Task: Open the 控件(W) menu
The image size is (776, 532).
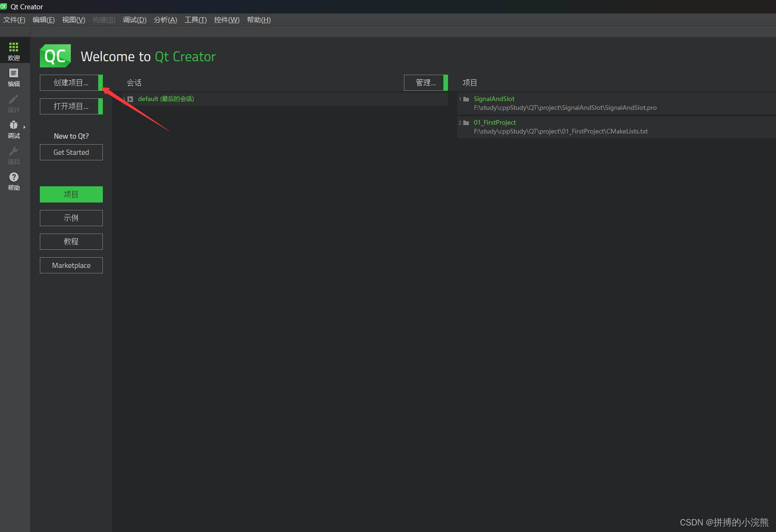Action: [227, 19]
